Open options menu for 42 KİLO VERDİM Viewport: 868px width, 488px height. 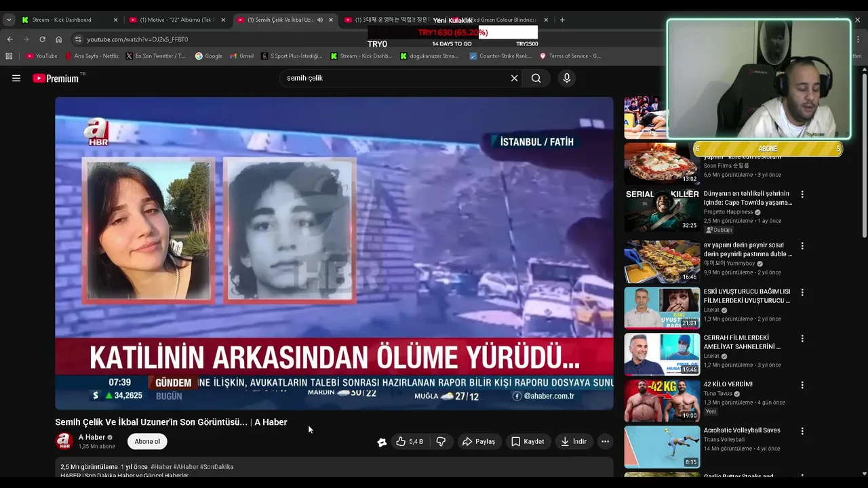[x=802, y=384]
